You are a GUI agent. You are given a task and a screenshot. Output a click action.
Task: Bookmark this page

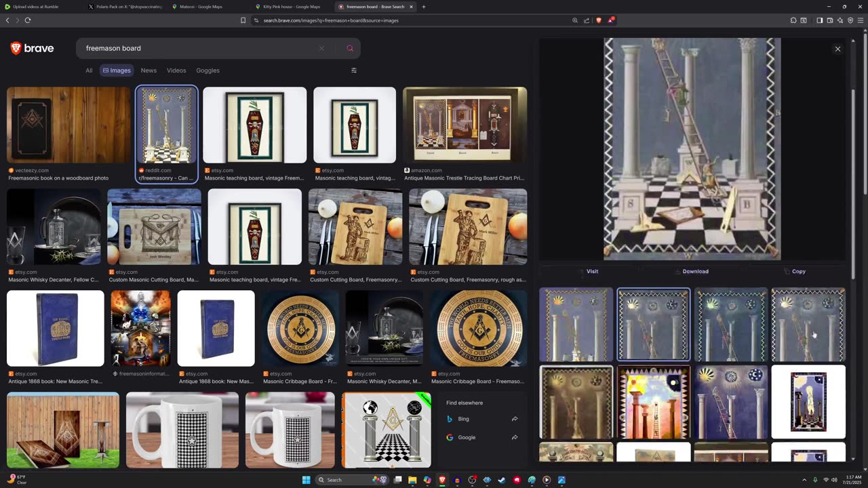pos(243,20)
